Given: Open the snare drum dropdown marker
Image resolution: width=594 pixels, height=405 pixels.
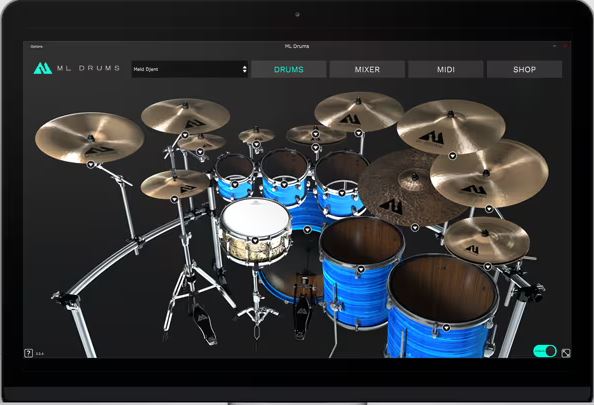Looking at the screenshot, I should [x=255, y=240].
